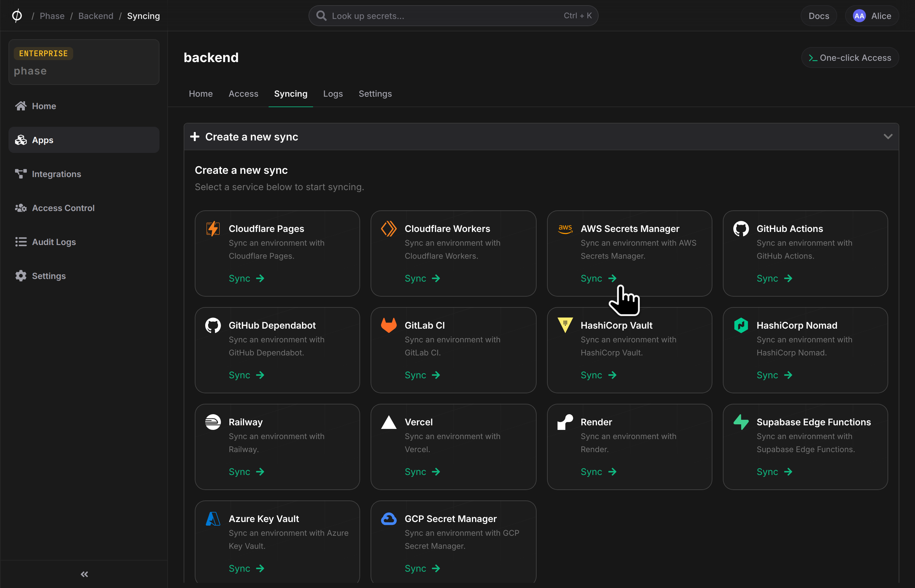Screen dimensions: 915x588
Task: Click the AWS logo icon
Action: (x=565, y=229)
